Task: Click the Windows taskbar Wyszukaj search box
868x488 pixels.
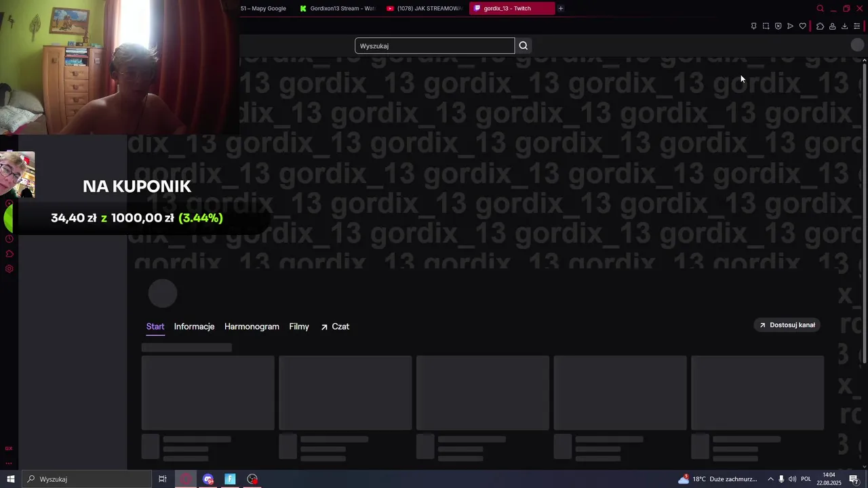Action: (x=86, y=479)
